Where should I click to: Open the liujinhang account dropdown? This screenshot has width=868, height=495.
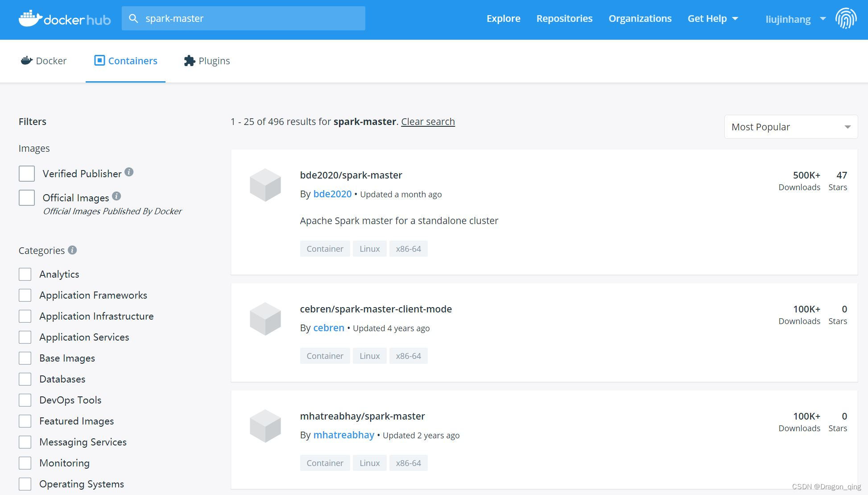point(795,19)
